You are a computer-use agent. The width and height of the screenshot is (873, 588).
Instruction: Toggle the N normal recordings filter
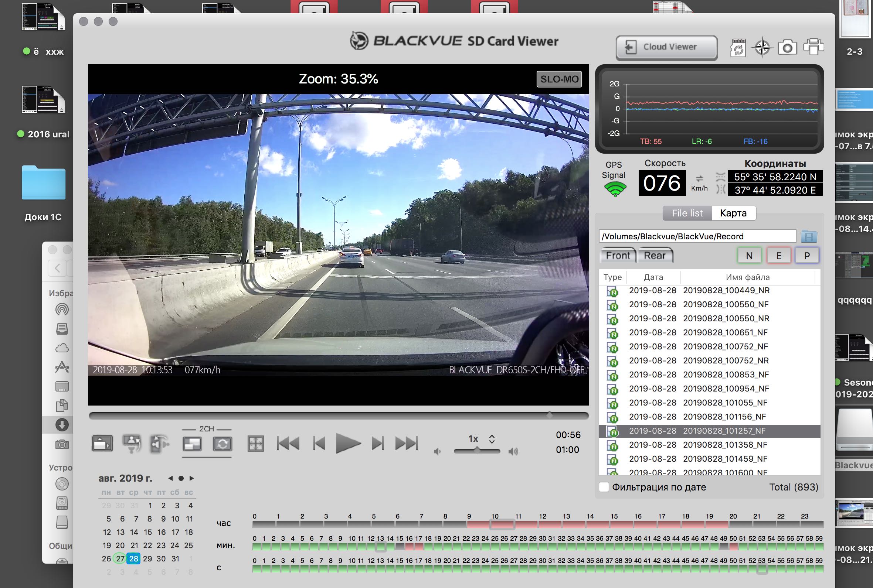749,256
